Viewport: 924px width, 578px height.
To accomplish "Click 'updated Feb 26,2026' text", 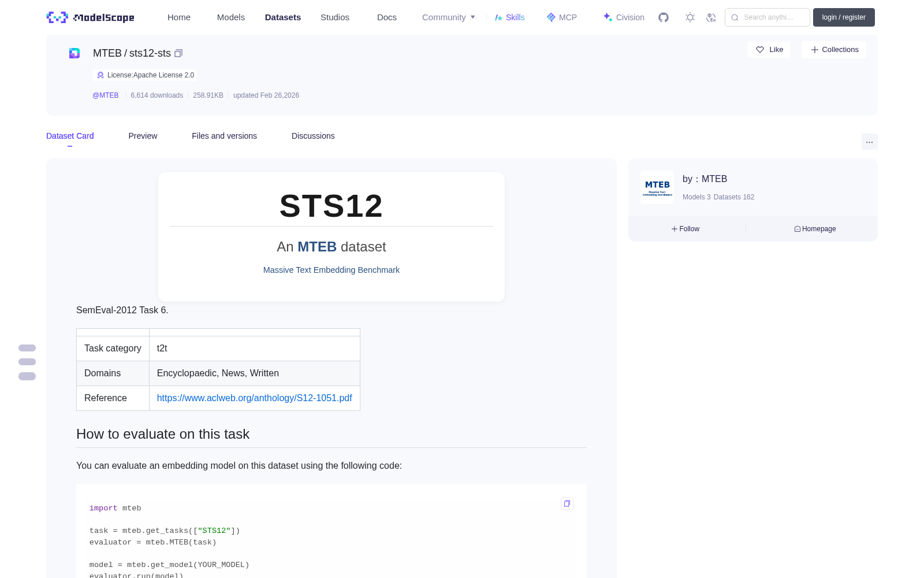I will tap(266, 95).
